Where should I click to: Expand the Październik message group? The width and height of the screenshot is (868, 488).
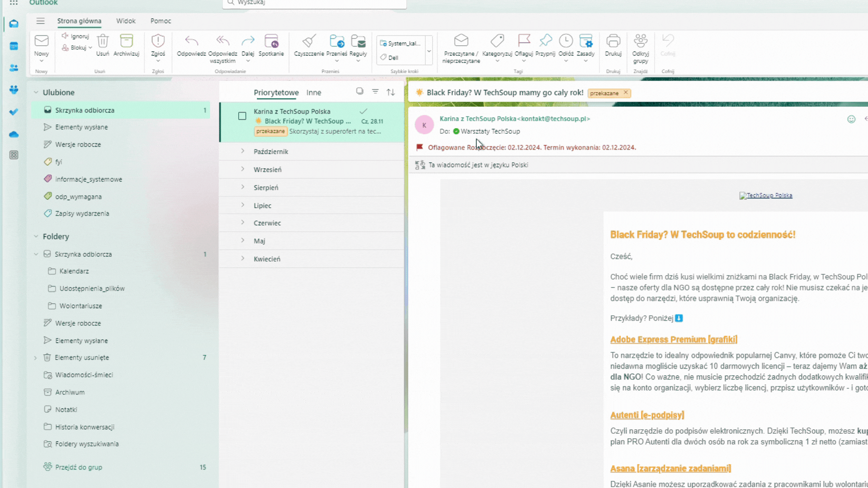click(243, 151)
